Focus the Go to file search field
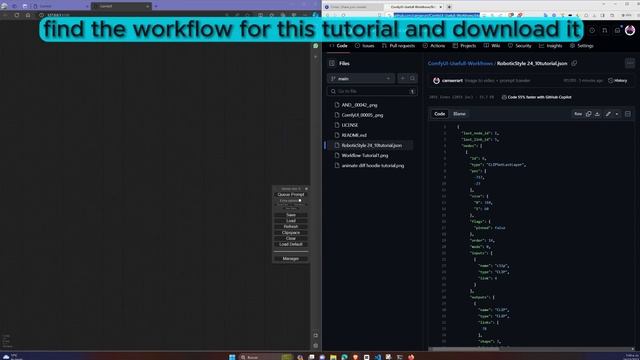 tap(372, 91)
